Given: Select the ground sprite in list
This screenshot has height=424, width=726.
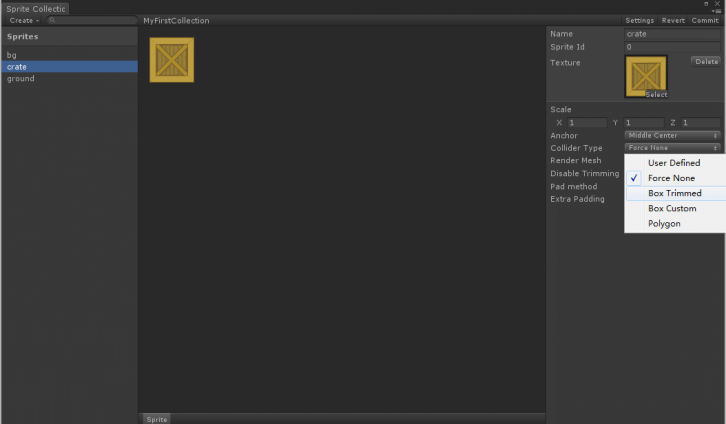Looking at the screenshot, I should (69, 79).
